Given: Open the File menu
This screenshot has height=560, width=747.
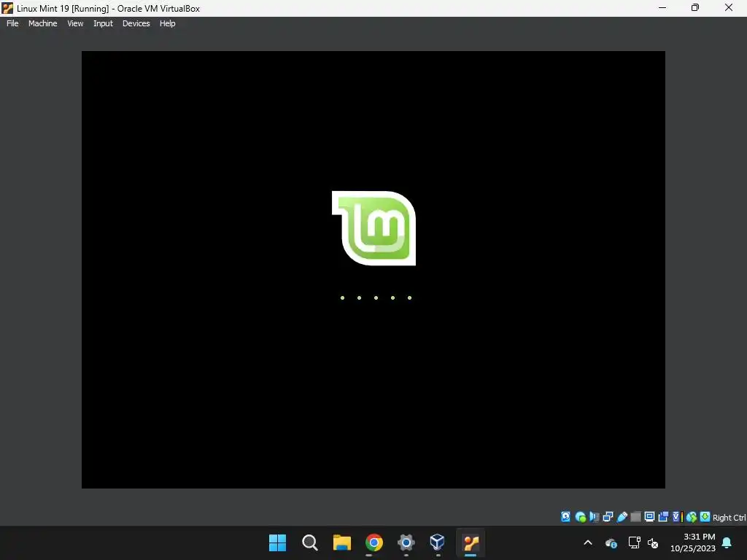Looking at the screenshot, I should (x=12, y=23).
